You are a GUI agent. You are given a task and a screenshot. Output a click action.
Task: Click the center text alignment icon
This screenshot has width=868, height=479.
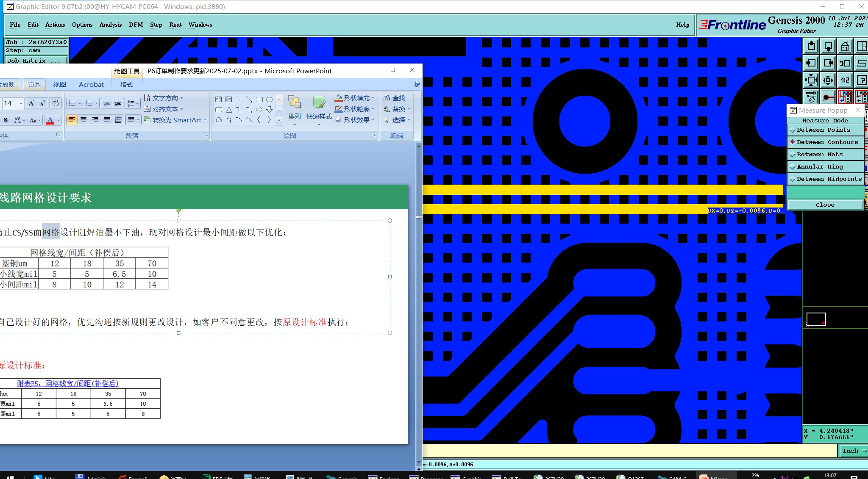(83, 120)
